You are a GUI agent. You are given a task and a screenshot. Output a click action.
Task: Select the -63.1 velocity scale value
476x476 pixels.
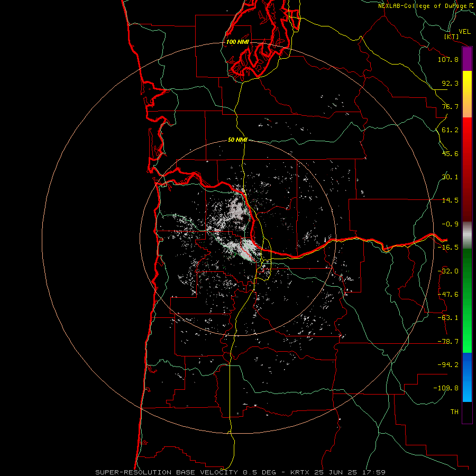448,318
